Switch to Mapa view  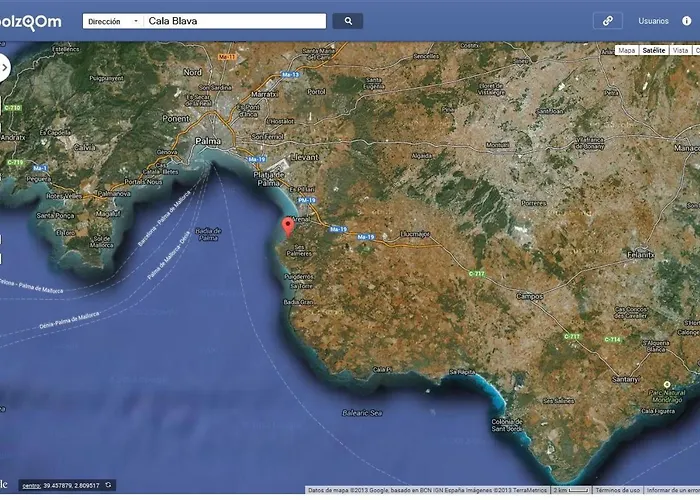point(627,50)
